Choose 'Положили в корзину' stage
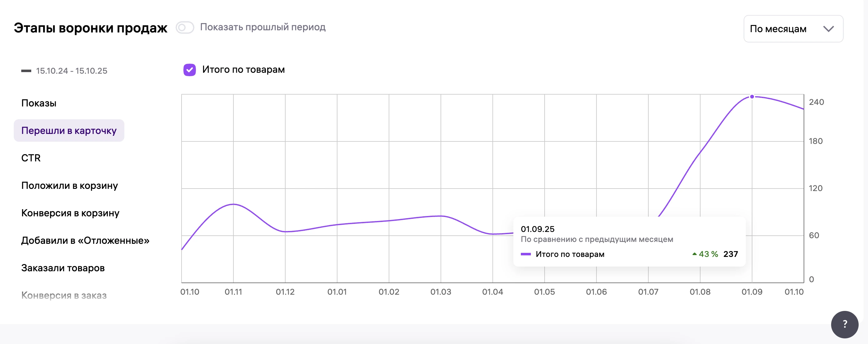The height and width of the screenshot is (344, 868). point(69,185)
